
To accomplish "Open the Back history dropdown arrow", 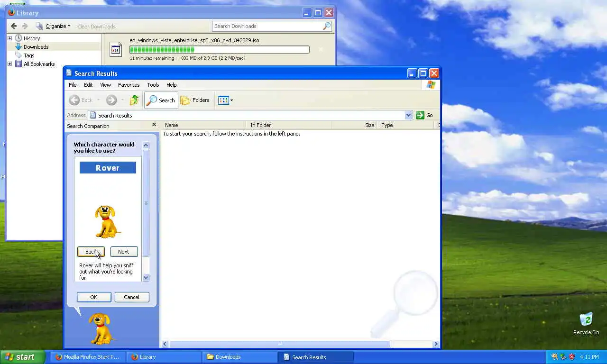I will point(99,100).
